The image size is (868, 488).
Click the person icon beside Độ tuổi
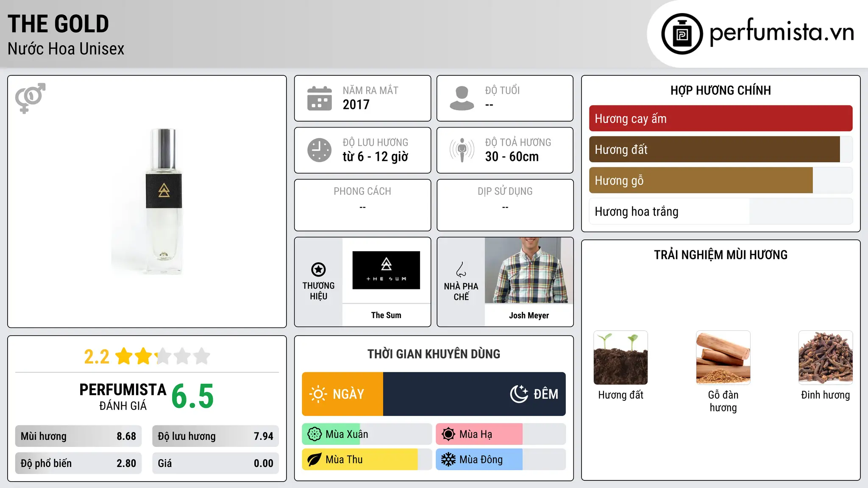pyautogui.click(x=462, y=98)
